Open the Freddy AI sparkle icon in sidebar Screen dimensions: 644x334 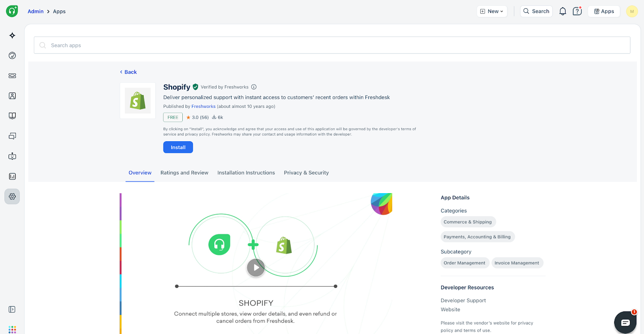point(12,35)
